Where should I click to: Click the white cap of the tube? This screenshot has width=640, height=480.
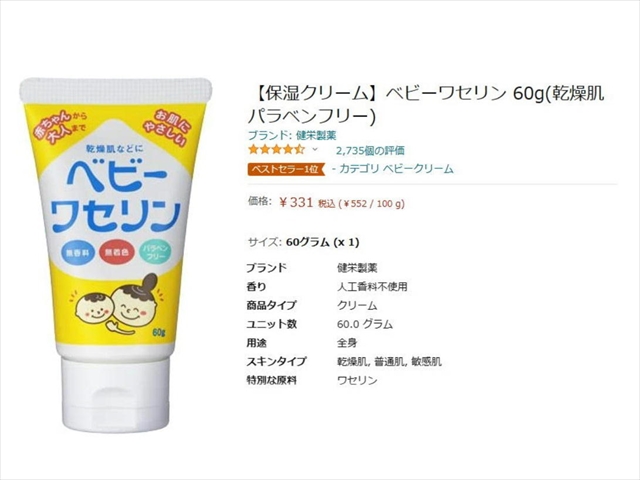tap(116, 395)
